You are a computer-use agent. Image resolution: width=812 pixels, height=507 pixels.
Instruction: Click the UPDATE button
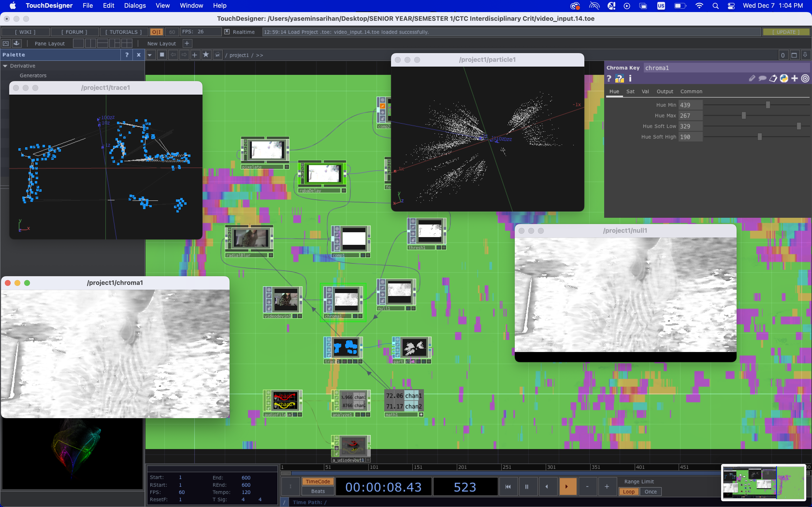tap(786, 32)
